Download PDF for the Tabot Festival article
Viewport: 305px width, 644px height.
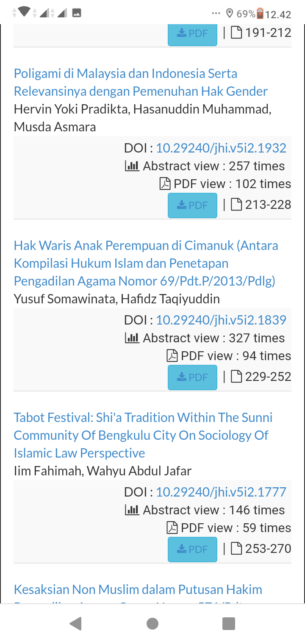click(x=192, y=550)
